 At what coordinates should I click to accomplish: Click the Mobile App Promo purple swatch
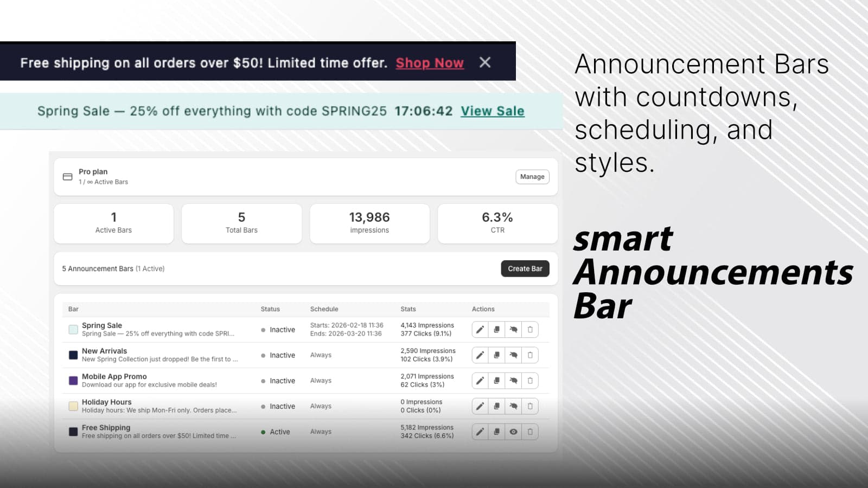(73, 381)
